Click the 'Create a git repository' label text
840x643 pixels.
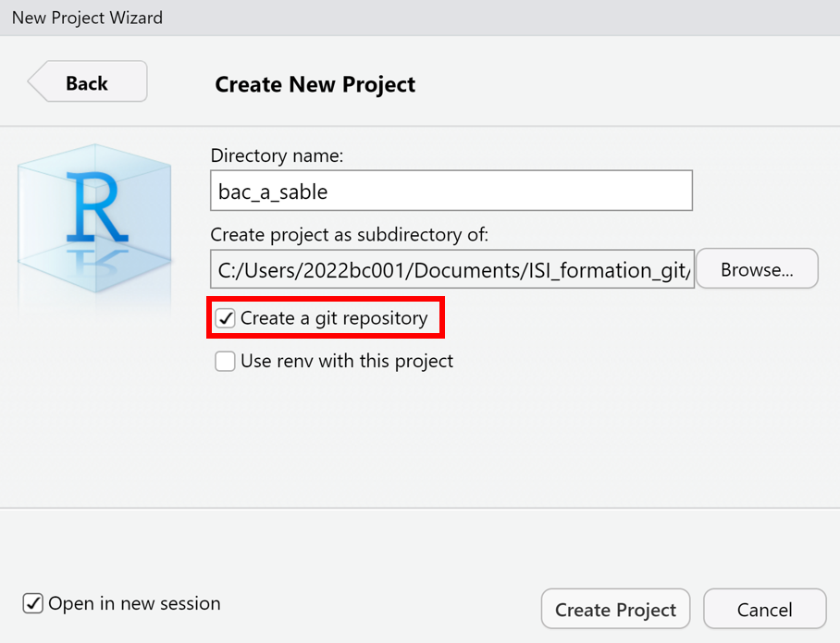pyautogui.click(x=334, y=318)
